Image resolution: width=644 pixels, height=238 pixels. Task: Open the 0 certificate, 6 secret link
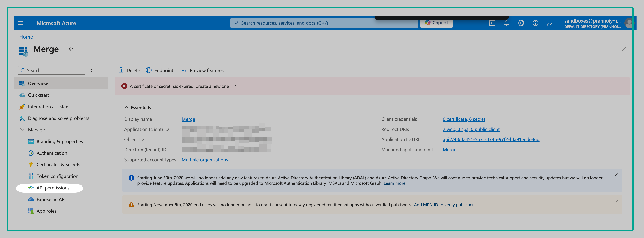tap(464, 119)
